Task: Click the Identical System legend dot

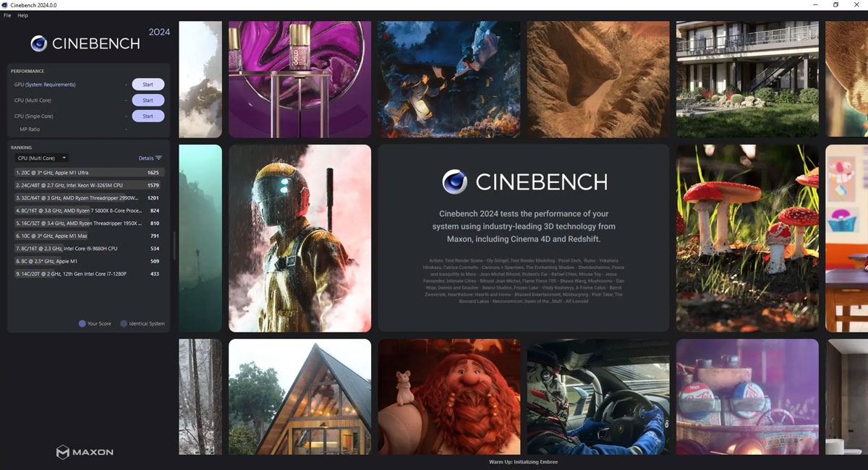Action: click(124, 324)
